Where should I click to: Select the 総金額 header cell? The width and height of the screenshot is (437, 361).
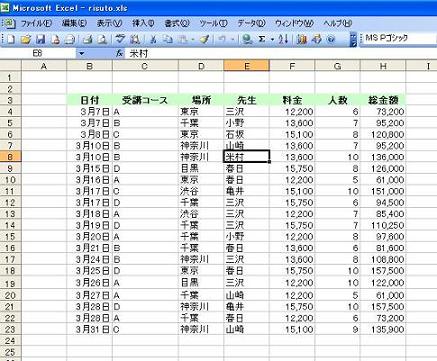pos(383,100)
